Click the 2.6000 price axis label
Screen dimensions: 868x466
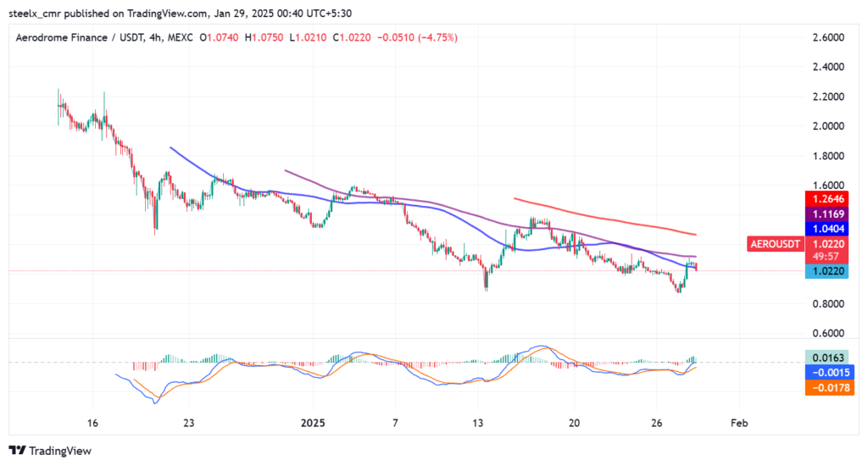pyautogui.click(x=828, y=37)
